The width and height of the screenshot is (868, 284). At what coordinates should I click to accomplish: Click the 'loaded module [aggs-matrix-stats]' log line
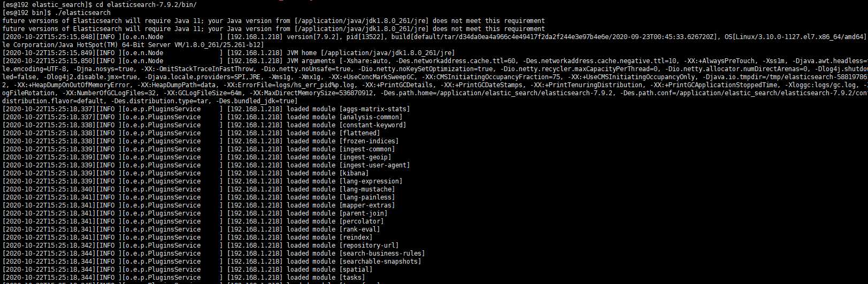point(348,109)
